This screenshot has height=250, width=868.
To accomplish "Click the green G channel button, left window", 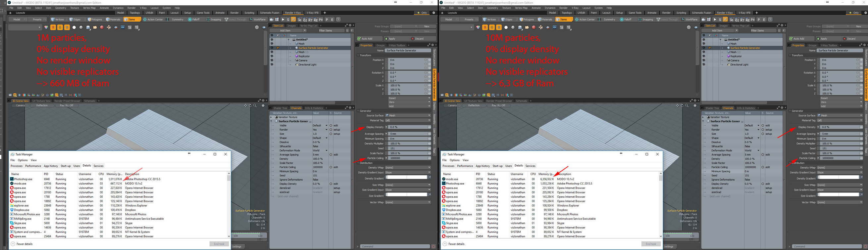I will coord(60,27).
